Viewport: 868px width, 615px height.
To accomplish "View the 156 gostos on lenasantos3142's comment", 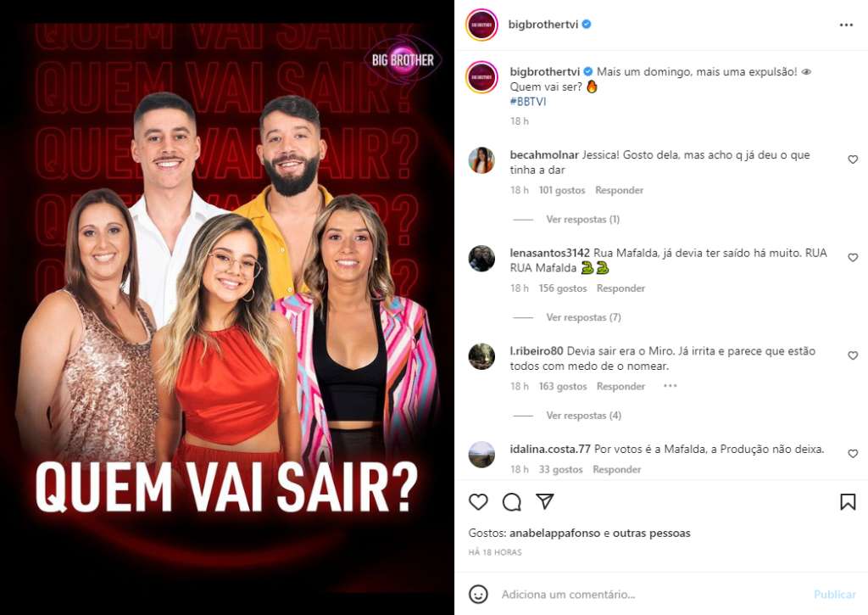I will coord(563,288).
